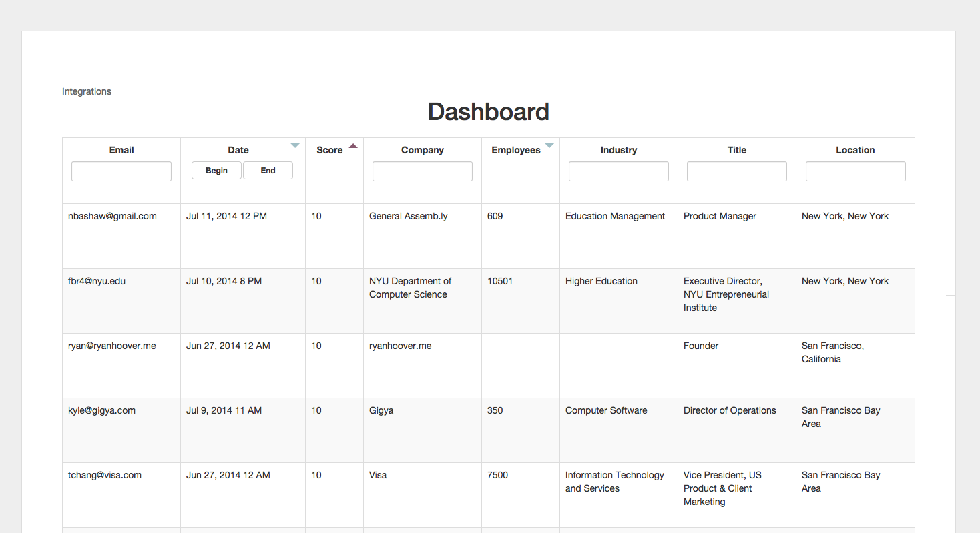980x533 pixels.
Task: Select the Visa company cell
Action: click(378, 475)
